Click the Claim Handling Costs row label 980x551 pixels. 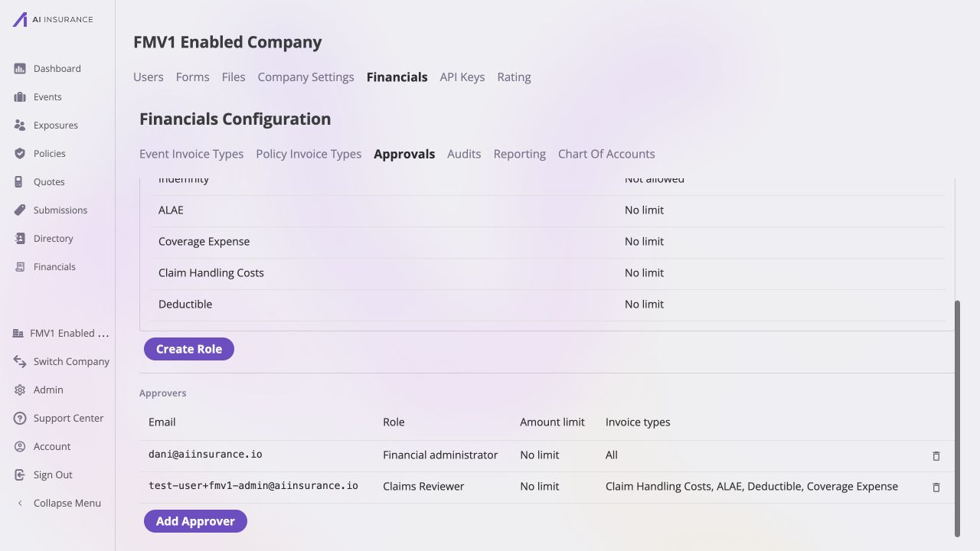[211, 273]
